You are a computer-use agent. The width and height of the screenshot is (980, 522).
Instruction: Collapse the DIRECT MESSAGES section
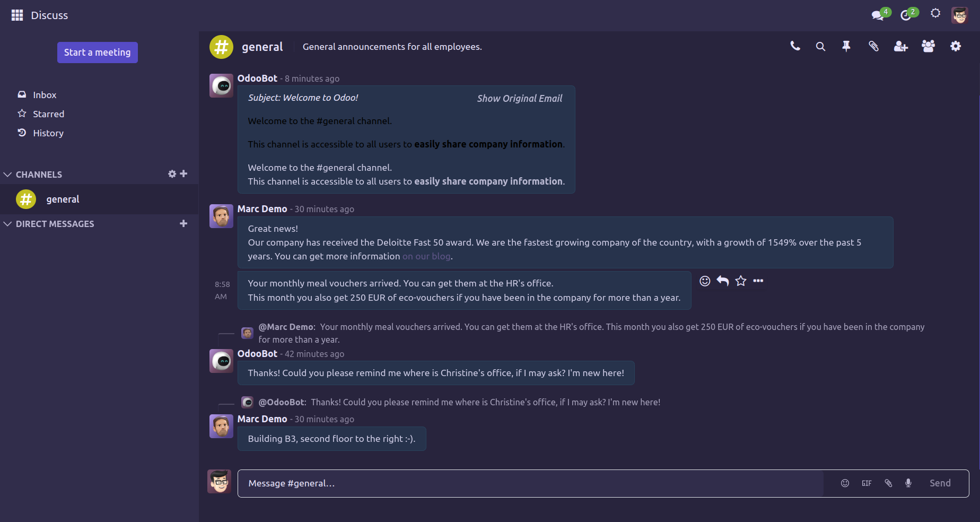(8, 224)
